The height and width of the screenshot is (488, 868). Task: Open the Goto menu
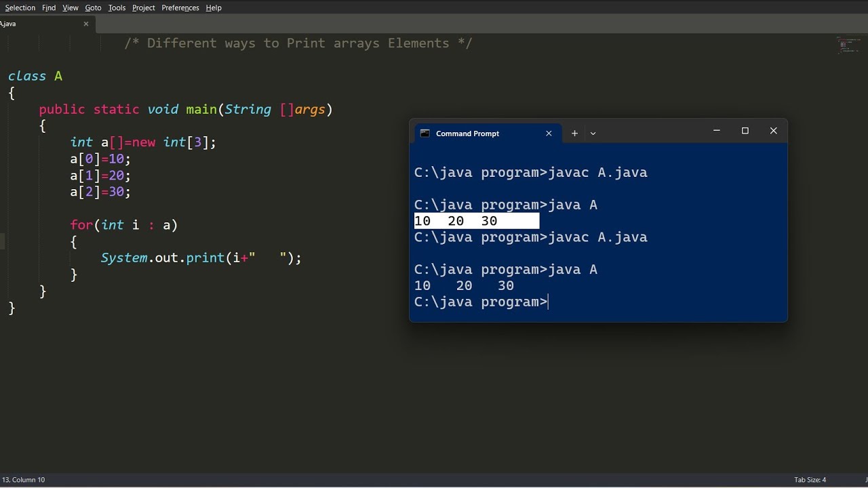[93, 7]
